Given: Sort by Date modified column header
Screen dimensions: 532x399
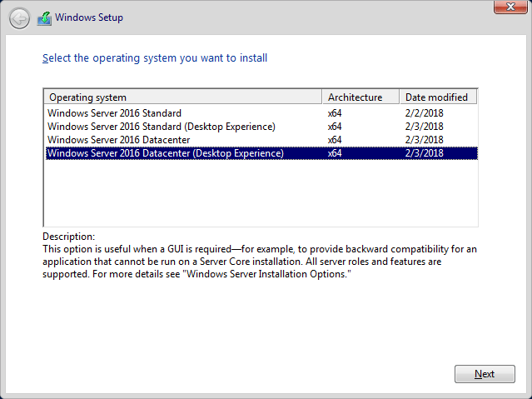Looking at the screenshot, I should 439,97.
